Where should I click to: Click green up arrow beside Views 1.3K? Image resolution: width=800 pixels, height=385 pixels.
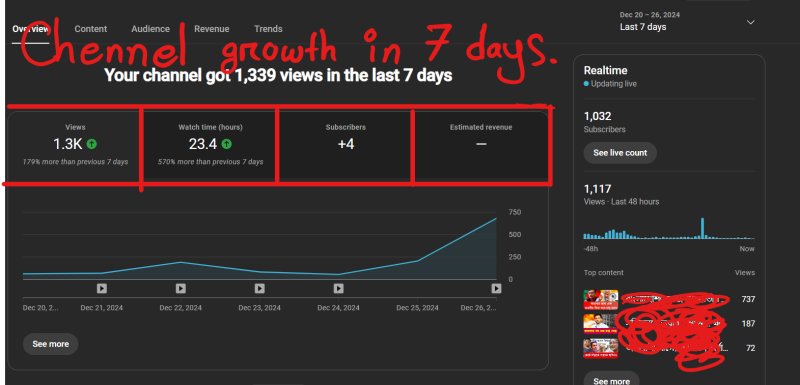tap(91, 144)
